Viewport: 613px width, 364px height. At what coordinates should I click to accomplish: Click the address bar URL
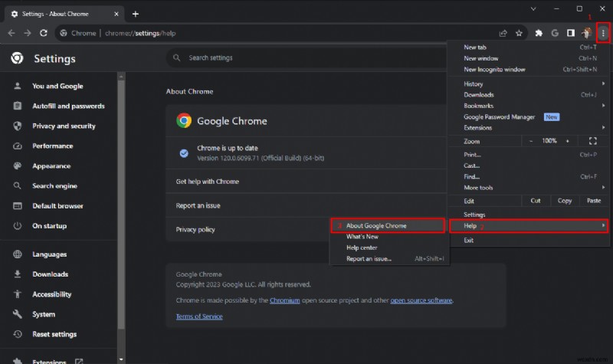(x=140, y=33)
